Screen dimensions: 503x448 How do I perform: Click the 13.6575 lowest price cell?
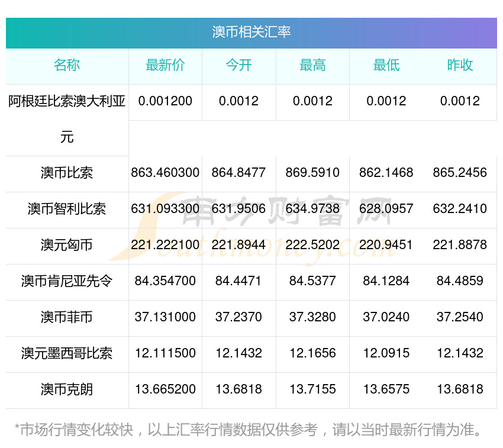(386, 389)
